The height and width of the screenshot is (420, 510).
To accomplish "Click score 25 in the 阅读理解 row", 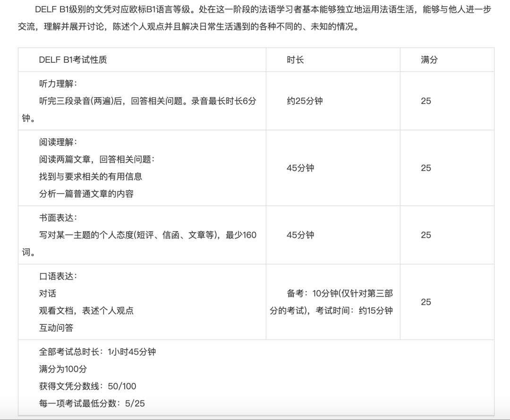I will tap(426, 168).
